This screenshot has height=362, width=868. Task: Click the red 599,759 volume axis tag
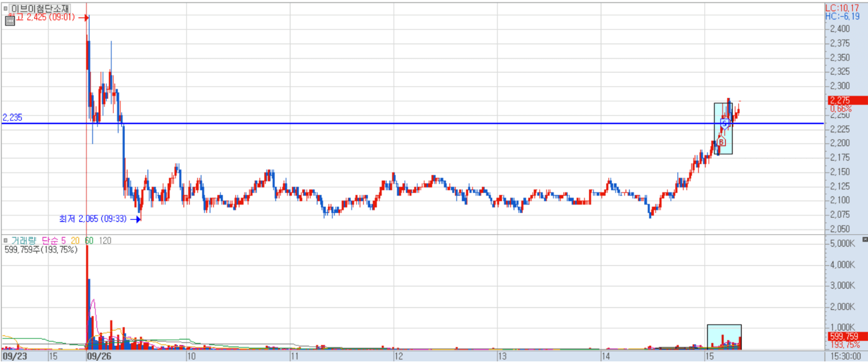tap(848, 336)
